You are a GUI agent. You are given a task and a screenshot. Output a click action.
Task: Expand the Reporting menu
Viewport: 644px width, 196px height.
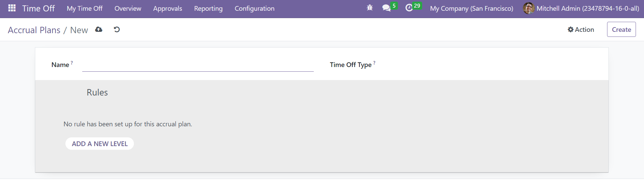208,8
